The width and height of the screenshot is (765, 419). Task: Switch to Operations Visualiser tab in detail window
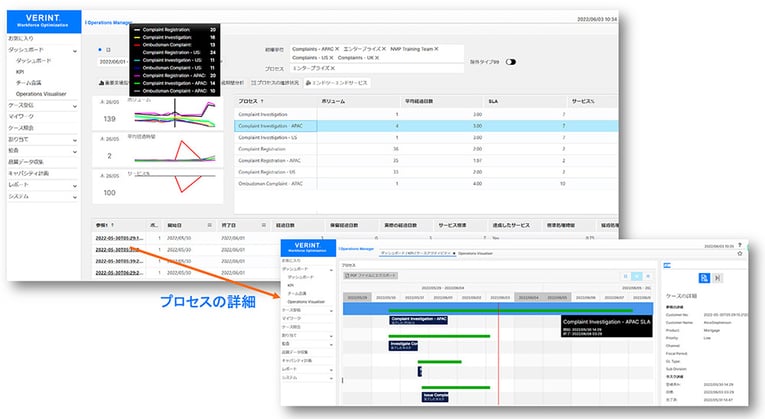pyautogui.click(x=475, y=254)
